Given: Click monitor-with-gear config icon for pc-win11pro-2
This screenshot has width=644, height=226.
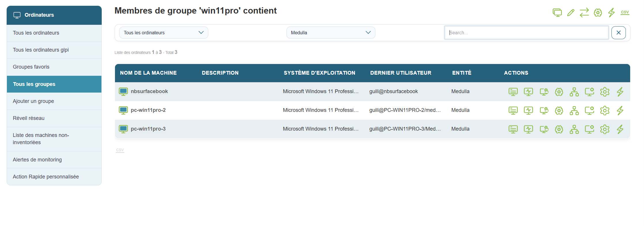Looking at the screenshot, I should pyautogui.click(x=589, y=111).
